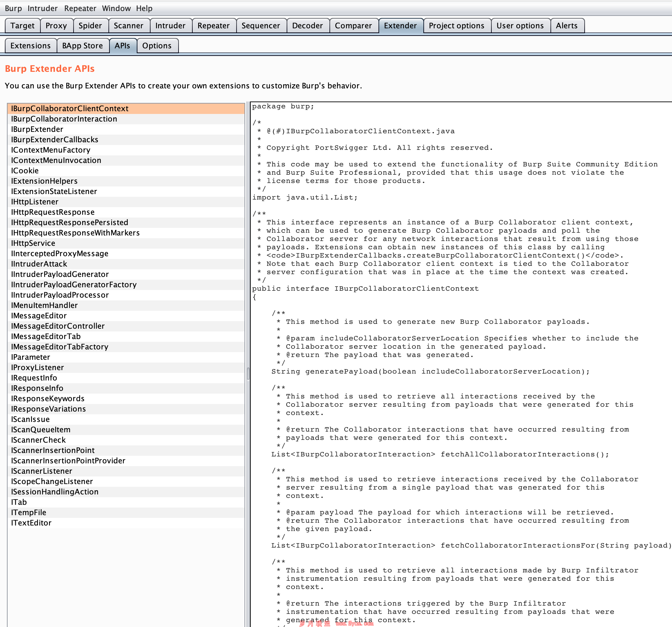The height and width of the screenshot is (627, 672).
Task: Select IInterceptedProxyMessage in the API list
Action: tap(126, 253)
